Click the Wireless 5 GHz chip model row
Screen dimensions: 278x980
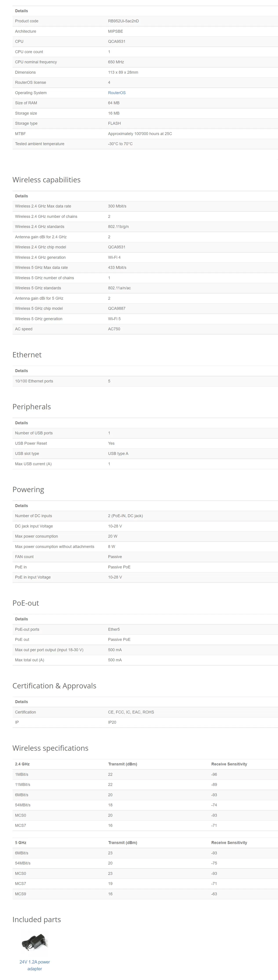click(x=145, y=309)
